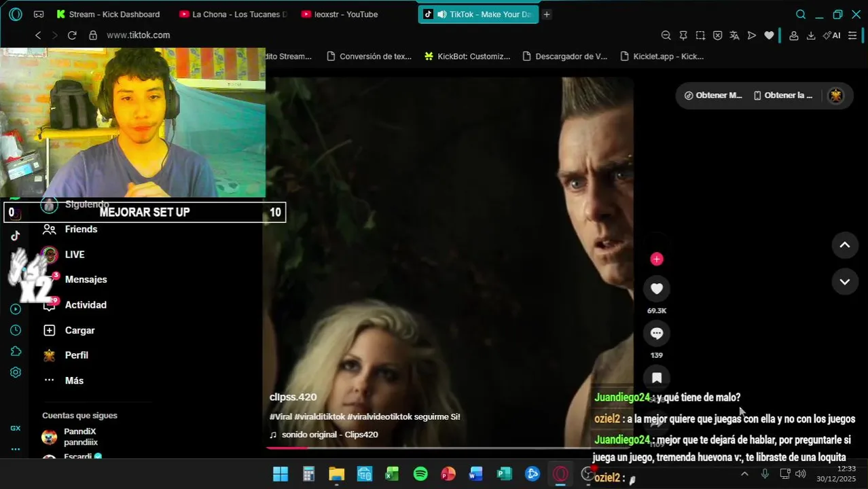Open clipss.420 creator username
The image size is (868, 489).
coord(293,397)
